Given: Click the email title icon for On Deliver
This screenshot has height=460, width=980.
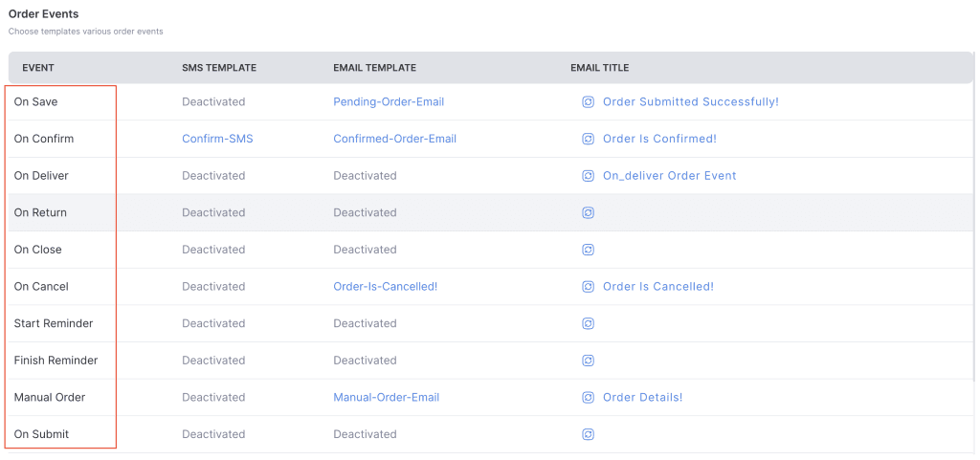Looking at the screenshot, I should (x=589, y=176).
